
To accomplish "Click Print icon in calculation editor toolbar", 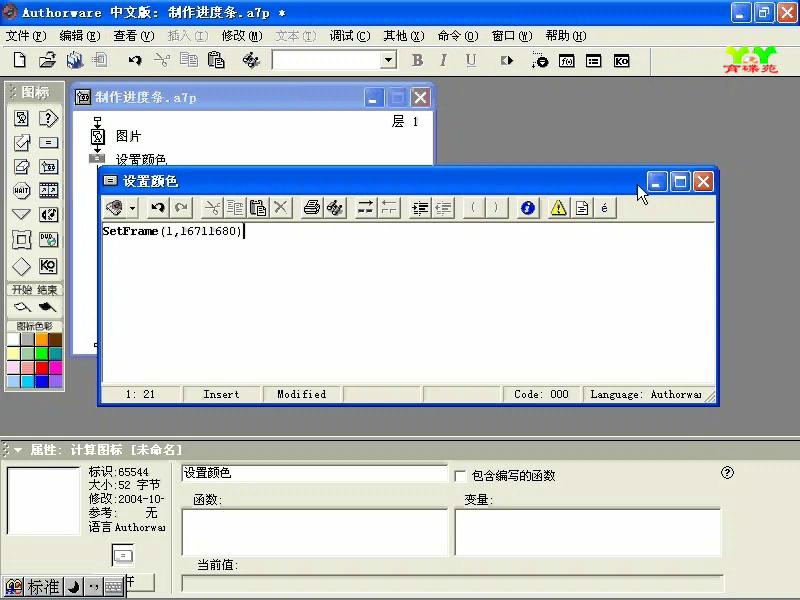I will point(312,208).
